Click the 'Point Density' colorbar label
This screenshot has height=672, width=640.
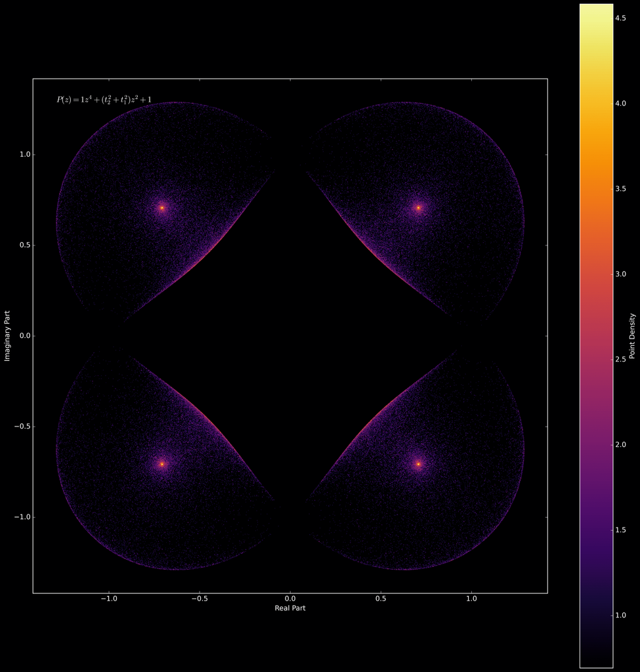point(632,336)
